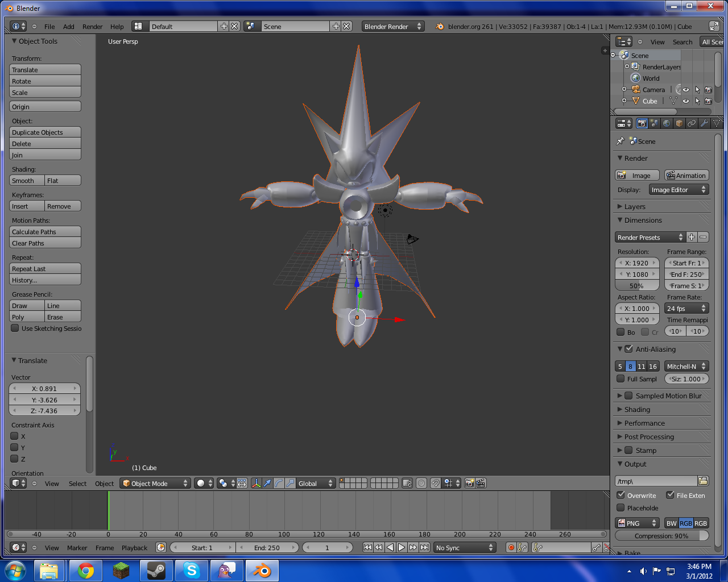Open the Render menu
This screenshot has width=728, height=582.
(92, 27)
